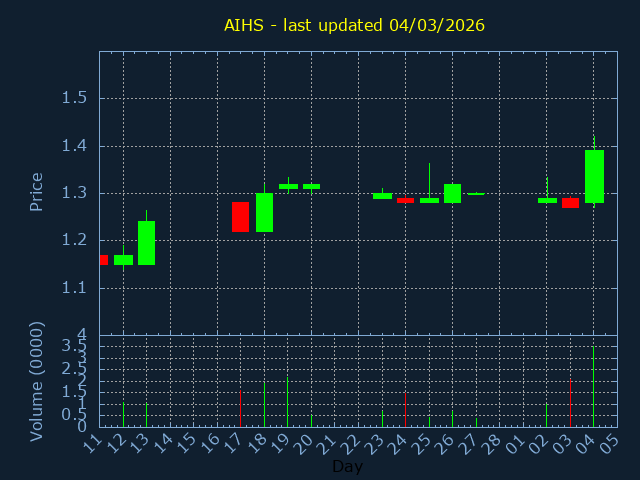The width and height of the screenshot is (640, 480).
Task: Click the red volume bar on day 03
Action: pyautogui.click(x=570, y=402)
